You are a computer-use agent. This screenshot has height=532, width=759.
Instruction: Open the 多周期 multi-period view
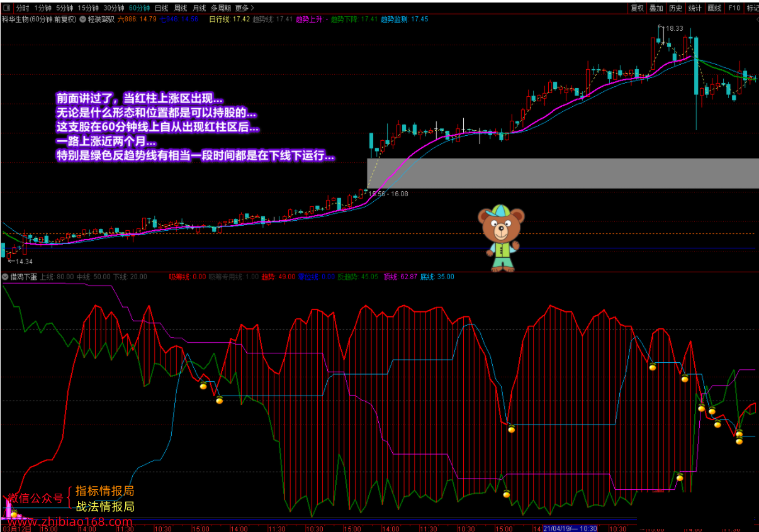tap(220, 8)
